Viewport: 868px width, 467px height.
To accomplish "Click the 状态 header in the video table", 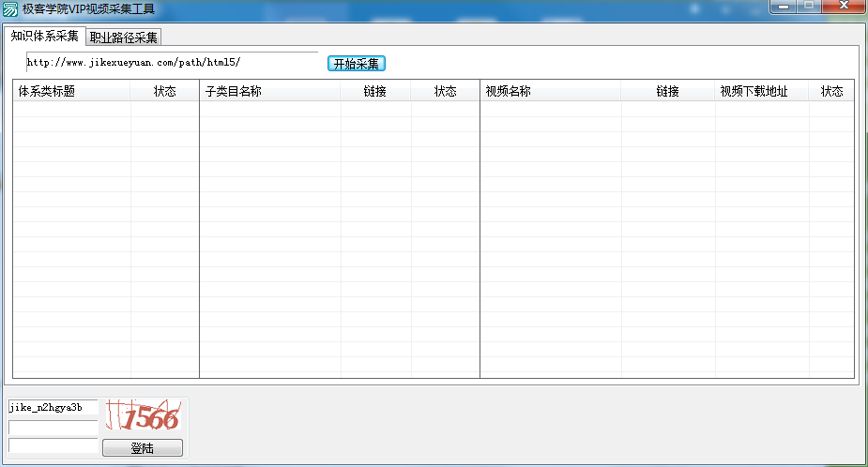I will pos(831,91).
